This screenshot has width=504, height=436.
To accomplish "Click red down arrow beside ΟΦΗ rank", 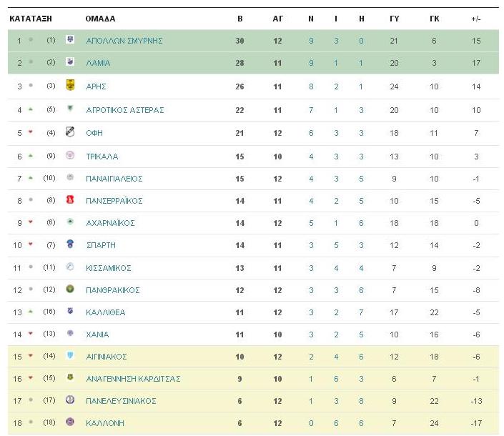I will (x=31, y=132).
